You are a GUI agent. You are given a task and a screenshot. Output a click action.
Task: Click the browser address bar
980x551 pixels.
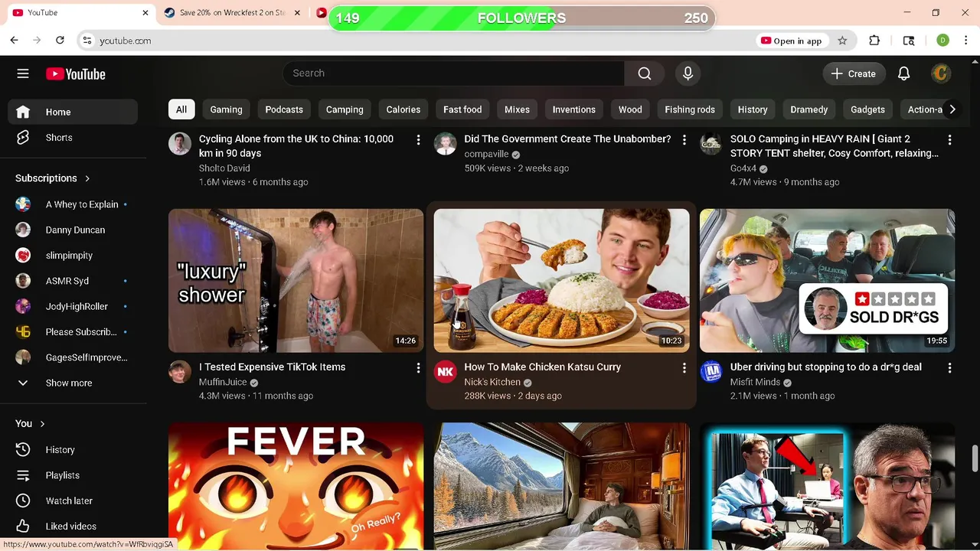pyautogui.click(x=417, y=41)
